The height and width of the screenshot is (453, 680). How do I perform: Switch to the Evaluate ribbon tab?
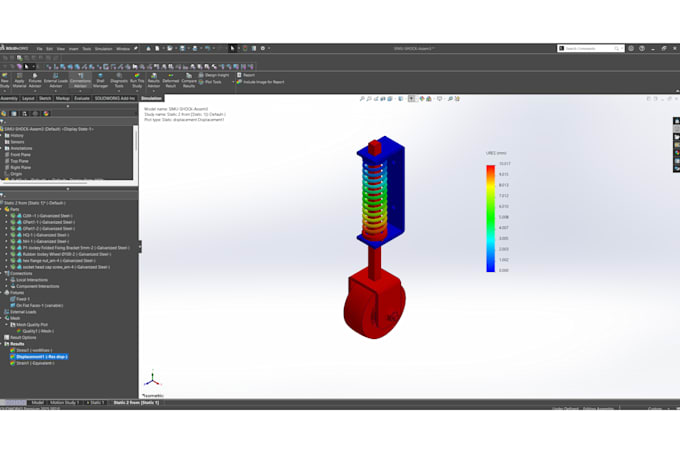pyautogui.click(x=82, y=98)
